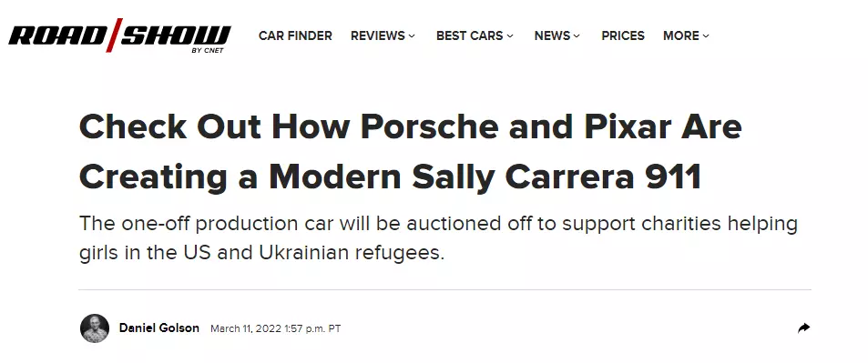Expand the chevron beside Best Cars

[x=510, y=36]
